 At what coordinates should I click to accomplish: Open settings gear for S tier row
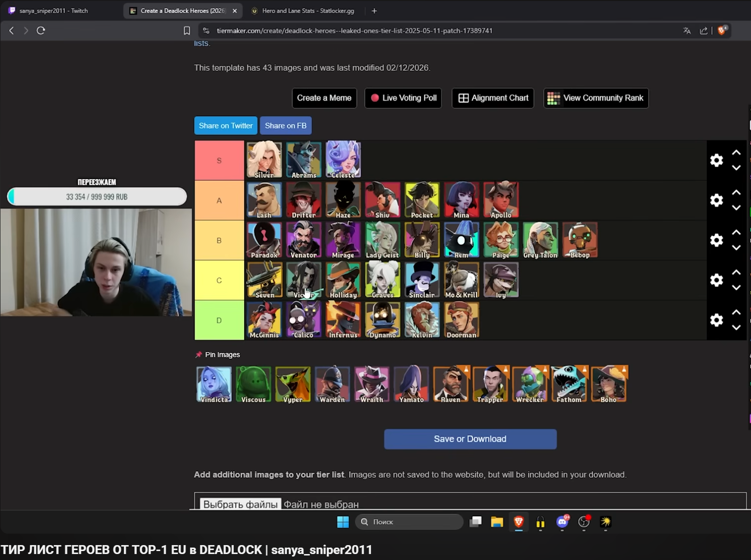point(717,160)
